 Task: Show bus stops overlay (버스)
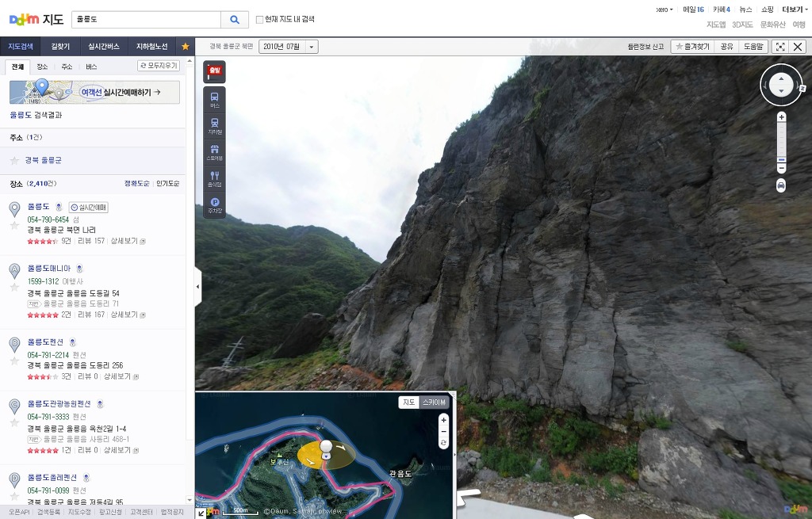click(x=214, y=100)
